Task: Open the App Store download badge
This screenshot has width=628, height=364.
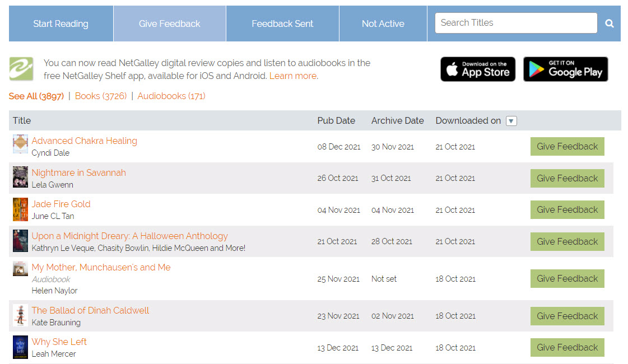Action: click(478, 69)
